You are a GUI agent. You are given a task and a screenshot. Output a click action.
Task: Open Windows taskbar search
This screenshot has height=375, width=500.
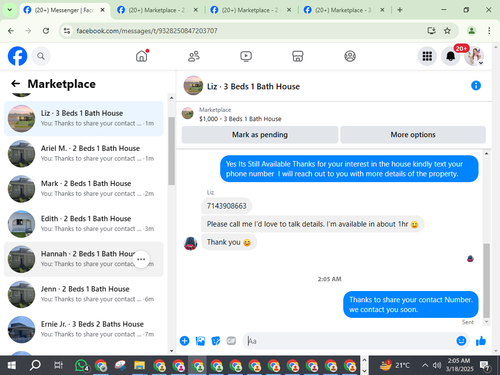coord(35,365)
